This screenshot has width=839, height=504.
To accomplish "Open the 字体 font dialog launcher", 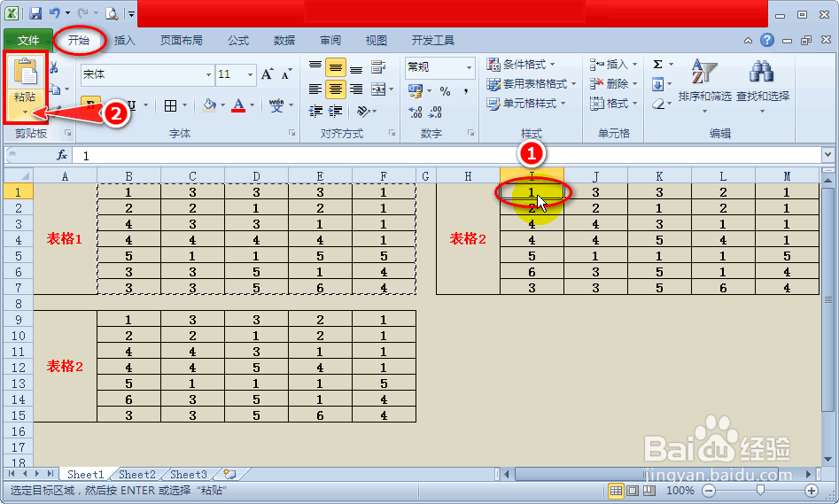I will click(x=291, y=133).
